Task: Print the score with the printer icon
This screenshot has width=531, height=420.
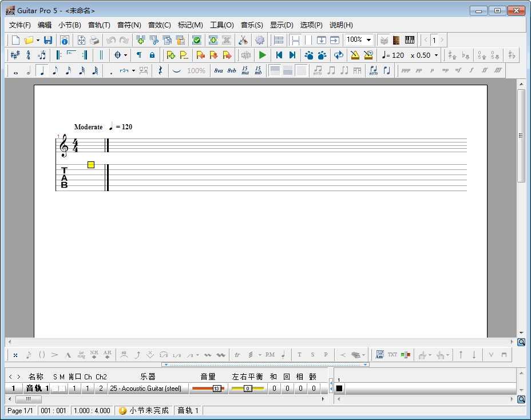Action: coord(94,40)
